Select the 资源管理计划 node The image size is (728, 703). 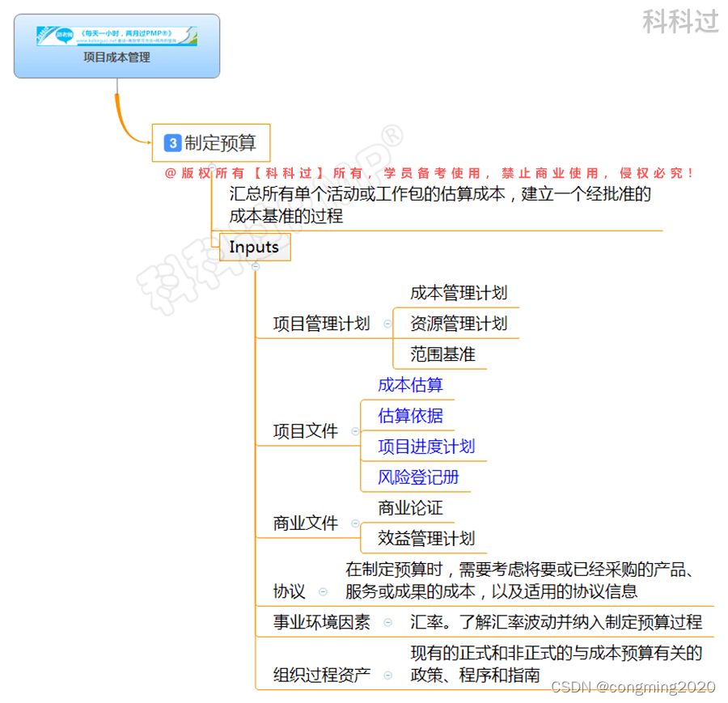[x=457, y=324]
